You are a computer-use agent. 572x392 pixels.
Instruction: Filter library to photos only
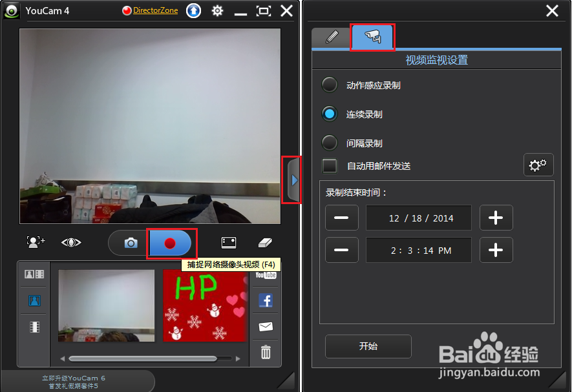coord(34,300)
